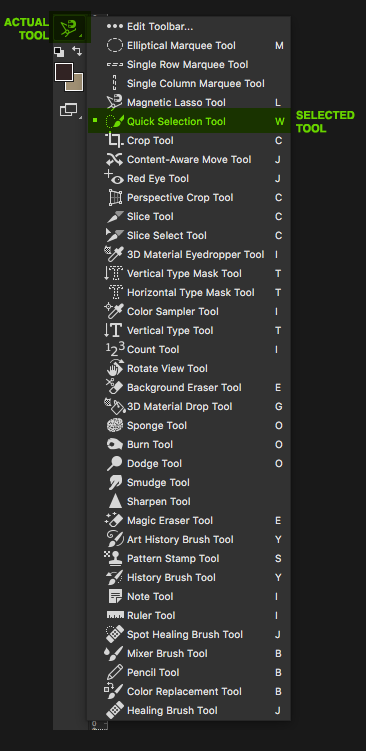366x751 pixels.
Task: Select the Pattern Stamp Tool icon
Action: [x=114, y=558]
